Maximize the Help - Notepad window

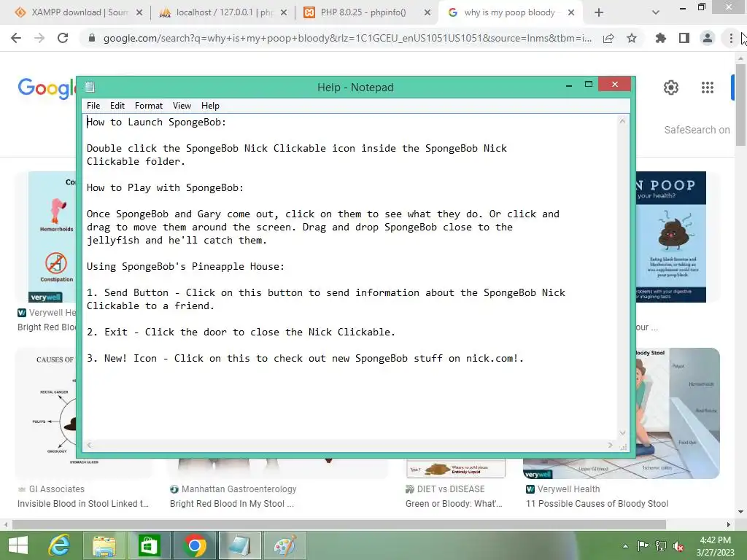[x=589, y=85]
